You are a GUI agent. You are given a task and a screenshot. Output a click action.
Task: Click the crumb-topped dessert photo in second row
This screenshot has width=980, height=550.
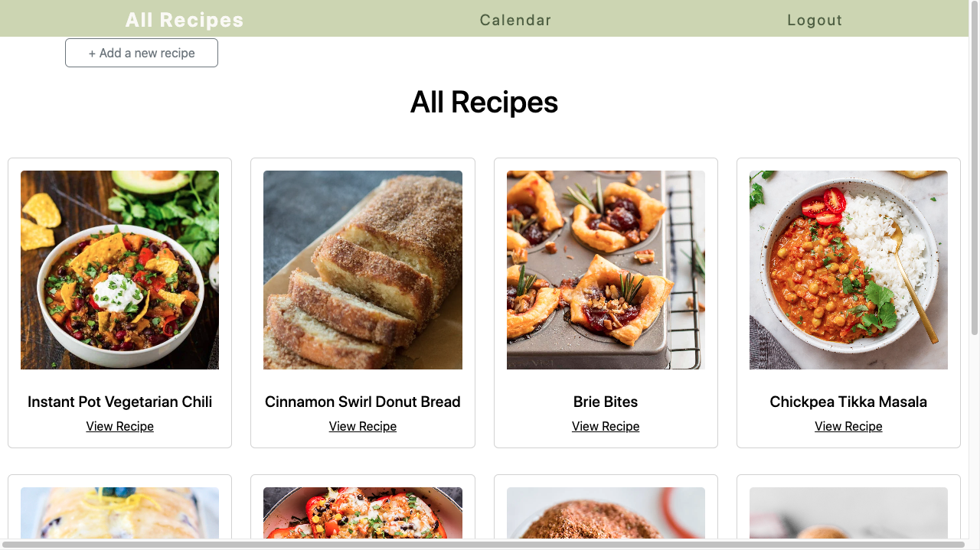click(x=606, y=513)
